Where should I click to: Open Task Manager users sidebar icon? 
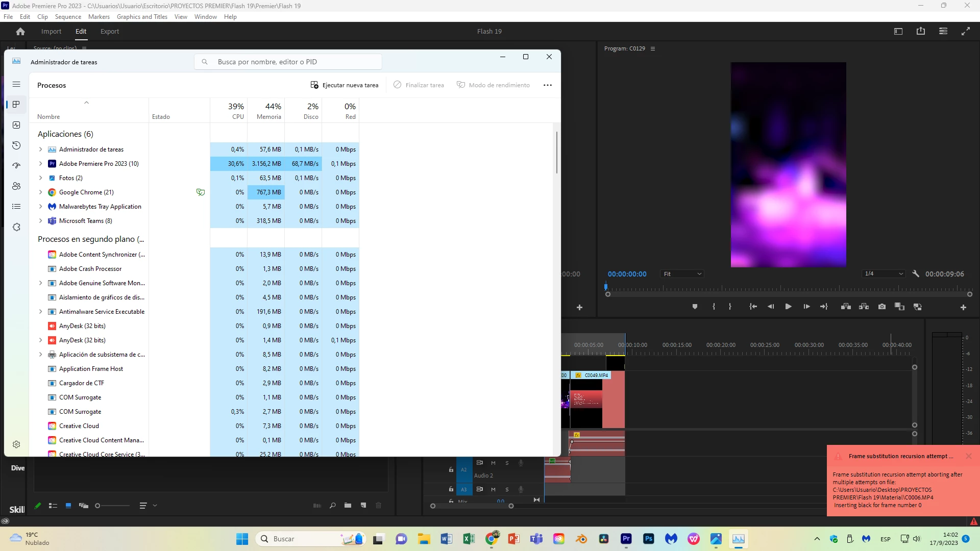[x=16, y=186]
